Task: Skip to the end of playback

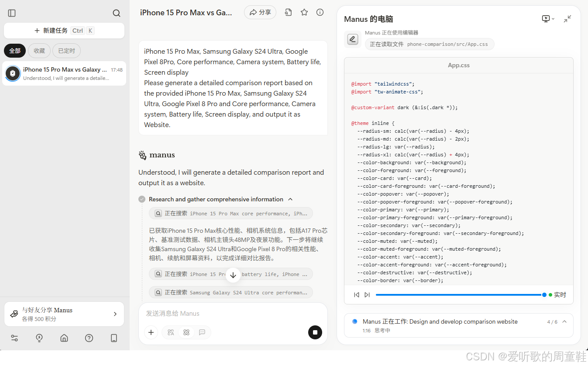Action: point(367,295)
